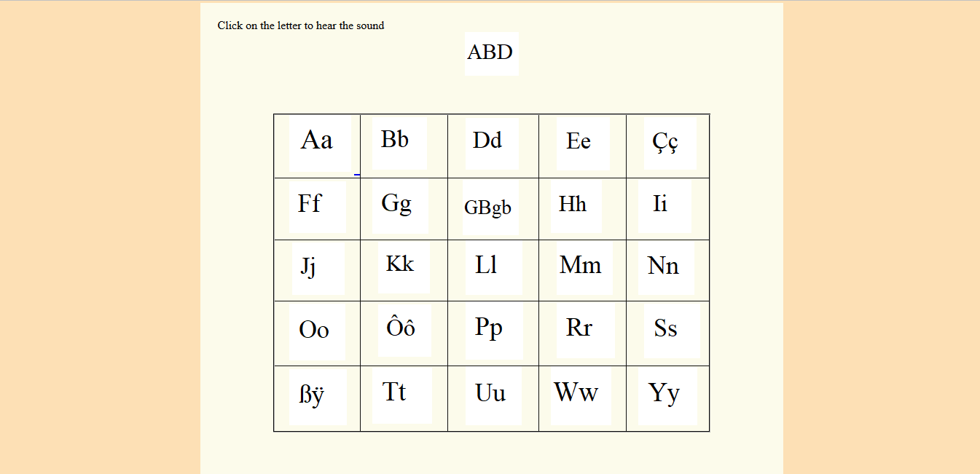Select the Dd letter tile
Image resolution: width=980 pixels, height=474 pixels.
pyautogui.click(x=492, y=143)
